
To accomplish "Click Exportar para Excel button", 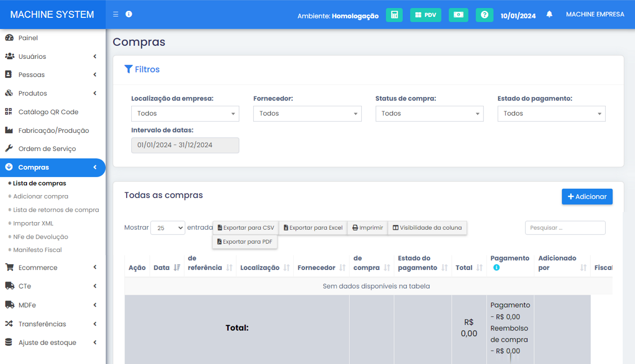I will [313, 228].
